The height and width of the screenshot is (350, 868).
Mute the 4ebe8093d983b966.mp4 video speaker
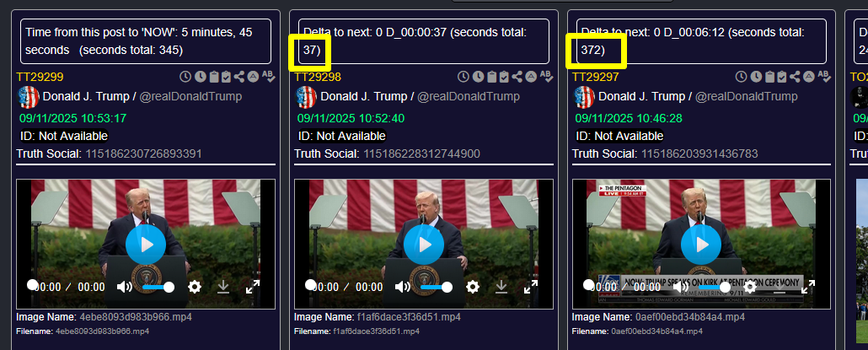(125, 287)
